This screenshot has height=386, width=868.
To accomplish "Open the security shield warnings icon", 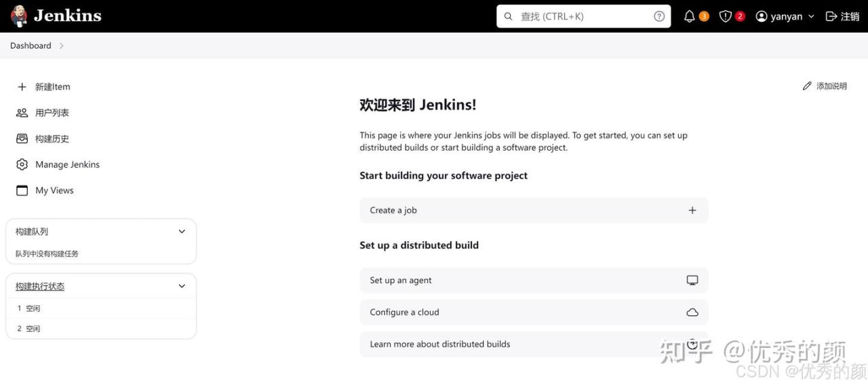I will pyautogui.click(x=726, y=16).
